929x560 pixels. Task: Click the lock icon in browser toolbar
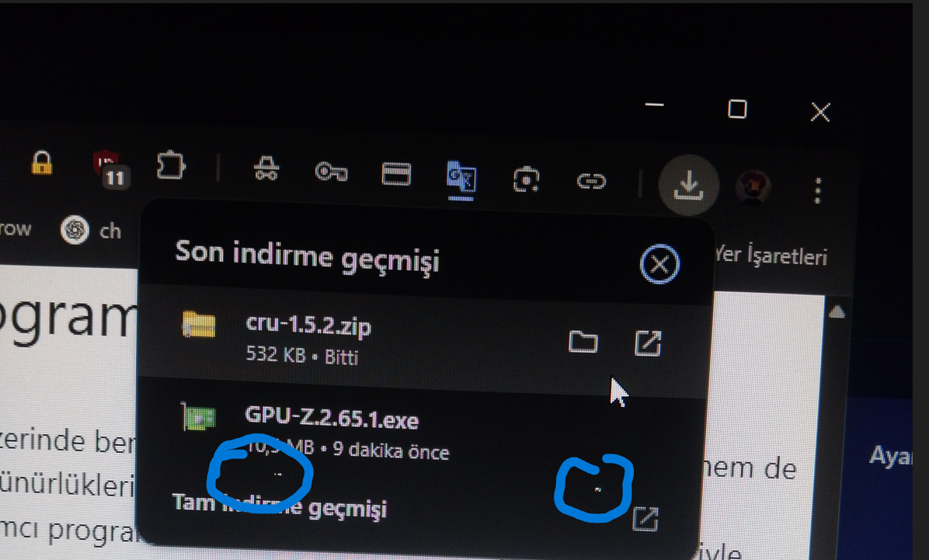tap(41, 164)
